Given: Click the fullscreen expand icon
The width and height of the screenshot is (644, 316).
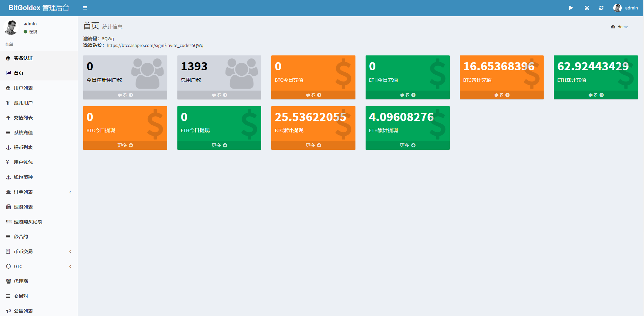Looking at the screenshot, I should pyautogui.click(x=587, y=8).
